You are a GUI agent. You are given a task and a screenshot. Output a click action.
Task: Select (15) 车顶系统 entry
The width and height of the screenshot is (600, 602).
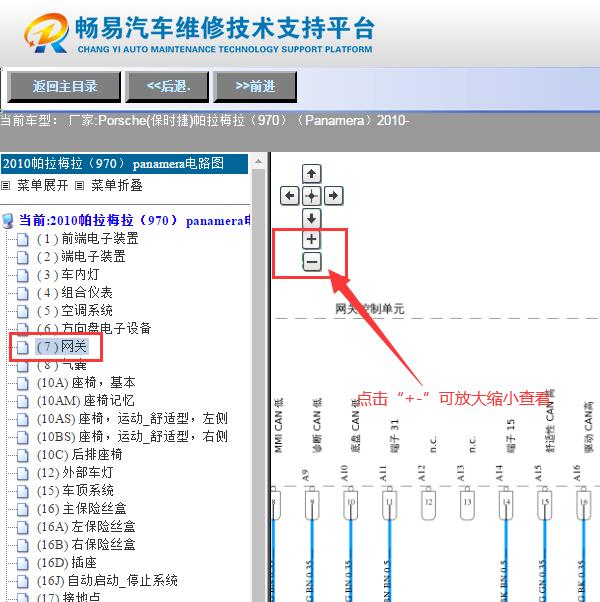tap(75, 491)
